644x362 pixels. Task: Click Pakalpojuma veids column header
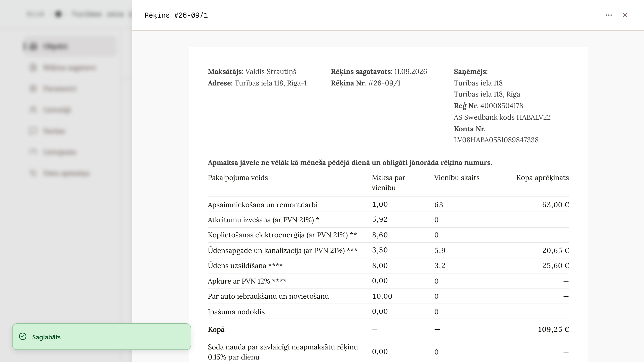(x=238, y=178)
